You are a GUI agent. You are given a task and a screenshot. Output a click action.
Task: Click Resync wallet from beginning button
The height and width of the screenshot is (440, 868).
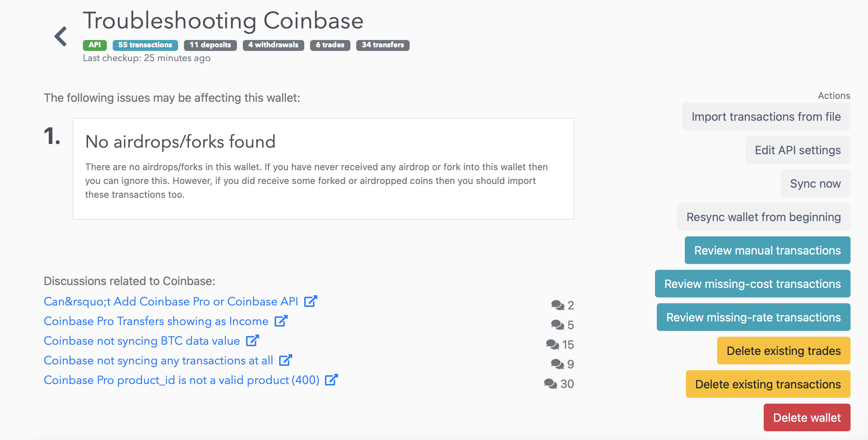click(x=764, y=217)
